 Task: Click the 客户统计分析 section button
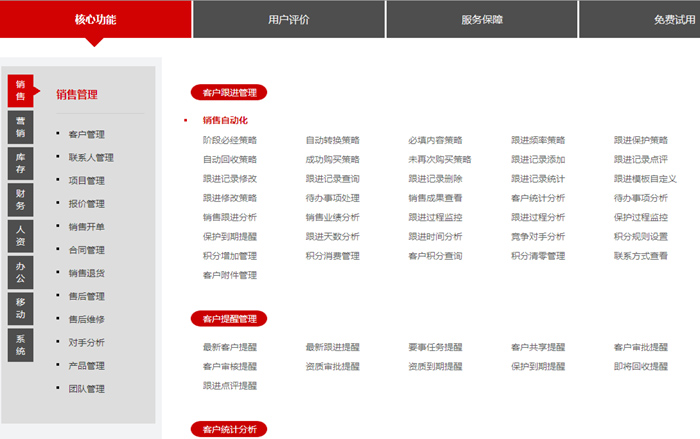click(x=229, y=429)
